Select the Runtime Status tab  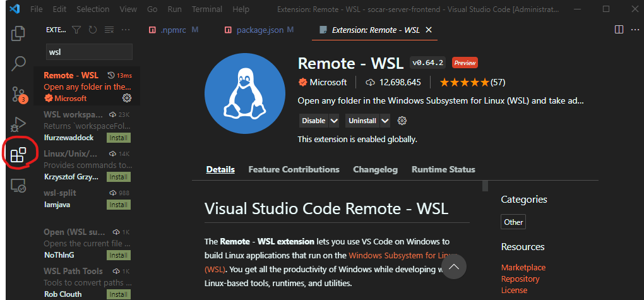(x=444, y=169)
